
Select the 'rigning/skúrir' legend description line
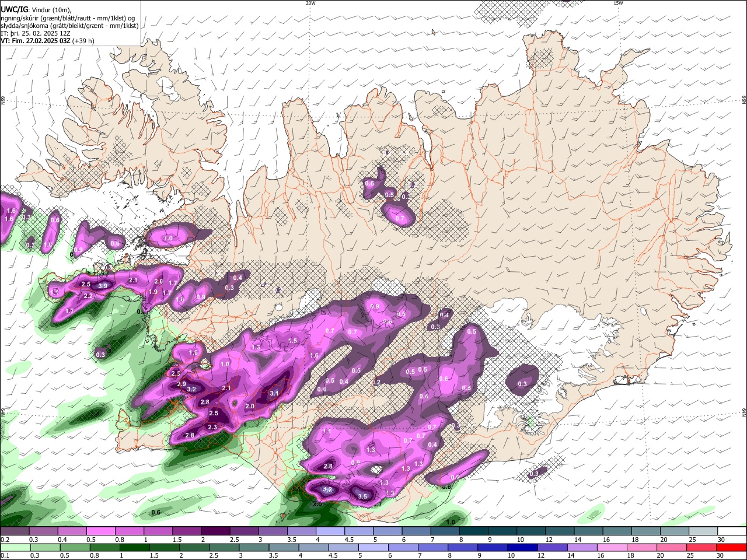[x=68, y=18]
